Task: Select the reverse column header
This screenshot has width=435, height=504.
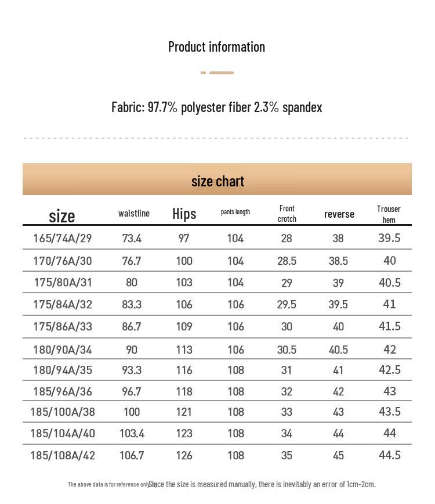Action: click(339, 214)
